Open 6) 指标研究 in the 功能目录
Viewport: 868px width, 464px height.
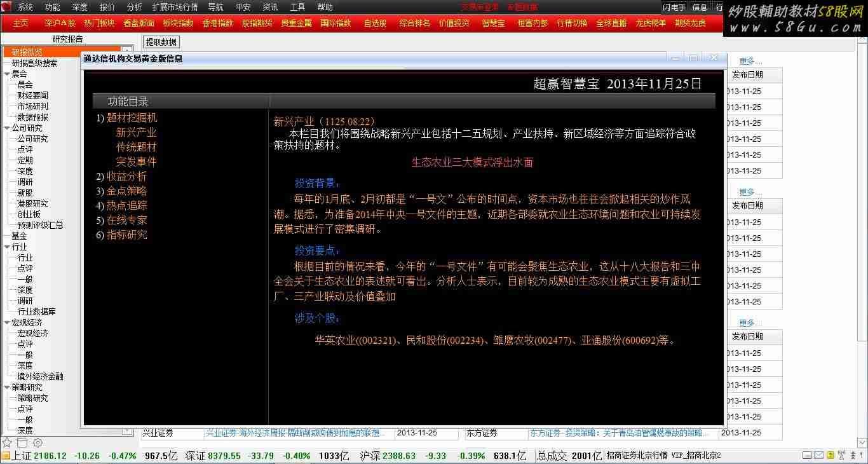coord(121,235)
